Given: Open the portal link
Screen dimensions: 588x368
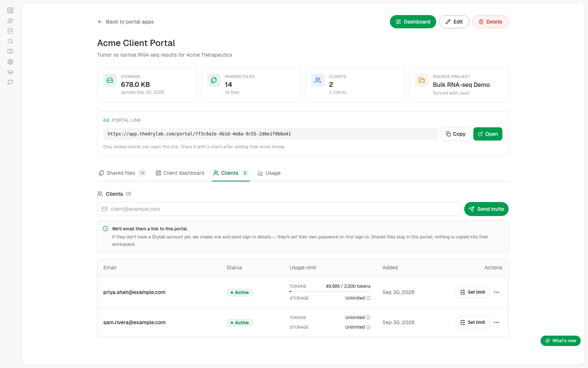Looking at the screenshot, I should coord(488,134).
